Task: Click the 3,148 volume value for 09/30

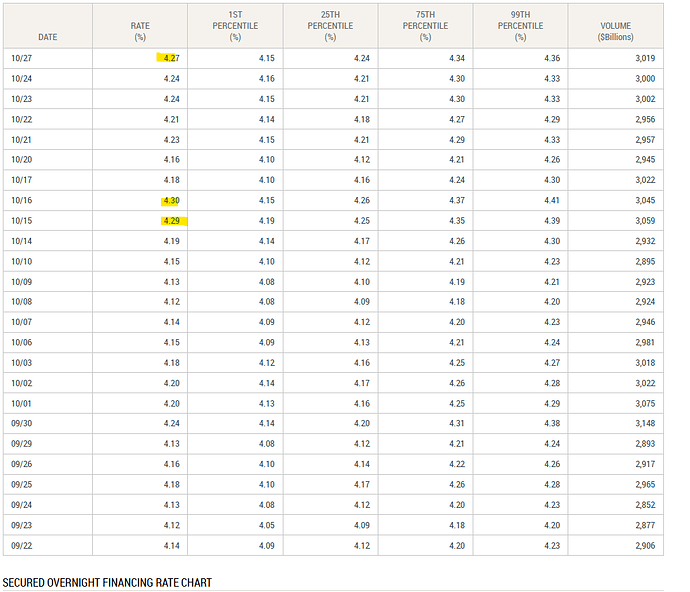Action: 643,423
